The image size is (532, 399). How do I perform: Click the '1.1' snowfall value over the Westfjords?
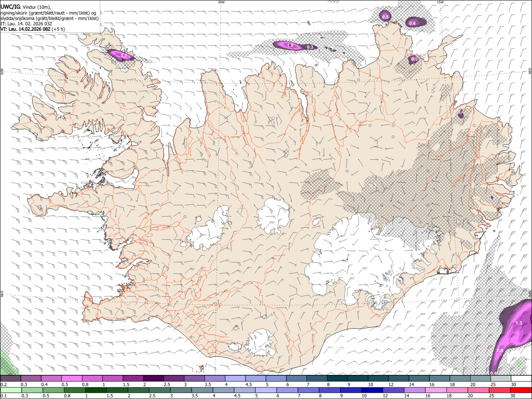tap(123, 55)
